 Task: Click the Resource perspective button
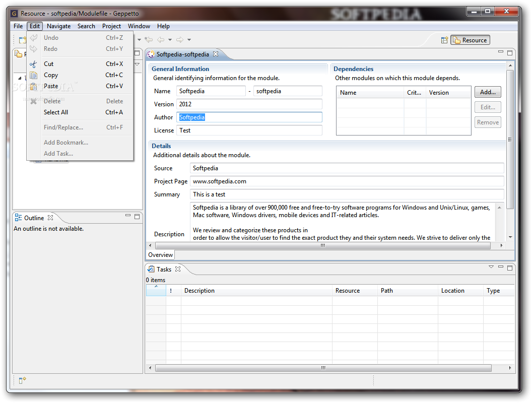pyautogui.click(x=470, y=40)
